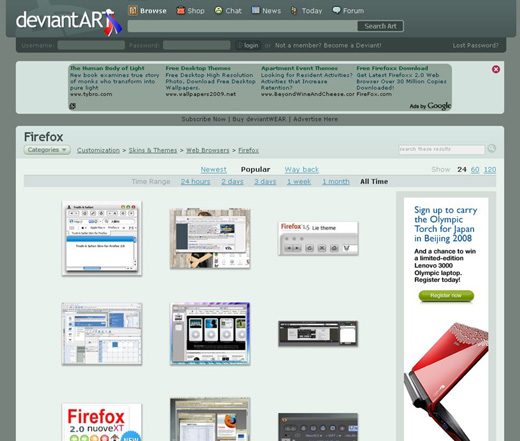
Task: Click the magnifier icon beside search these results
Action: [491, 148]
